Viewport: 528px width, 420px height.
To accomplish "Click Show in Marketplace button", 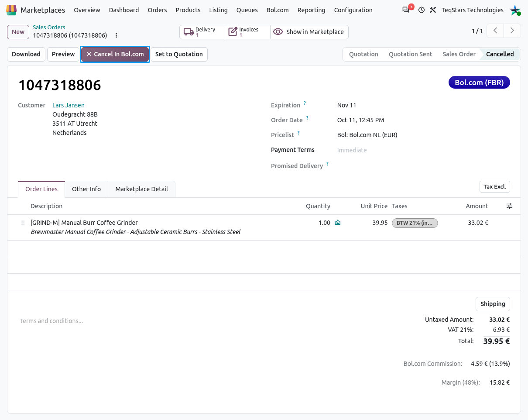I will [309, 32].
